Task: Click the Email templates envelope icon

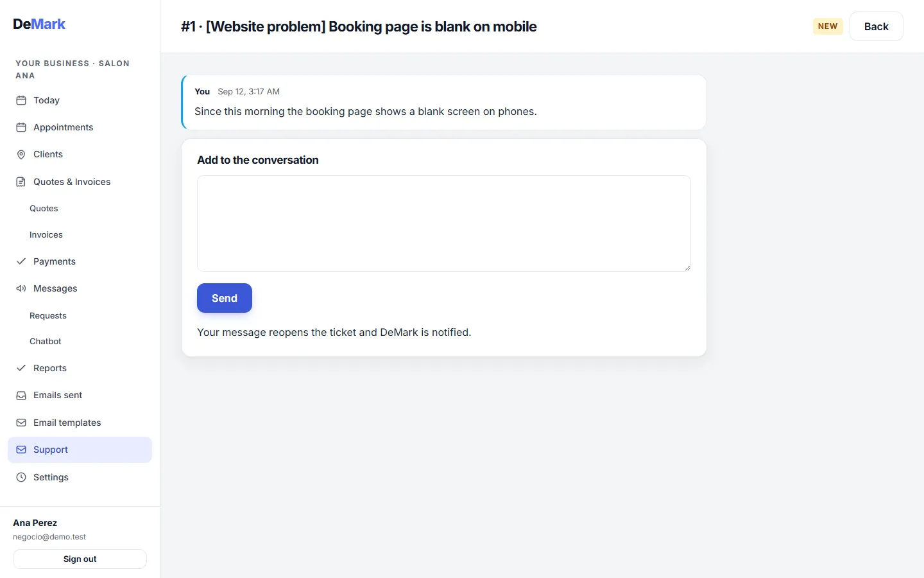Action: tap(21, 423)
